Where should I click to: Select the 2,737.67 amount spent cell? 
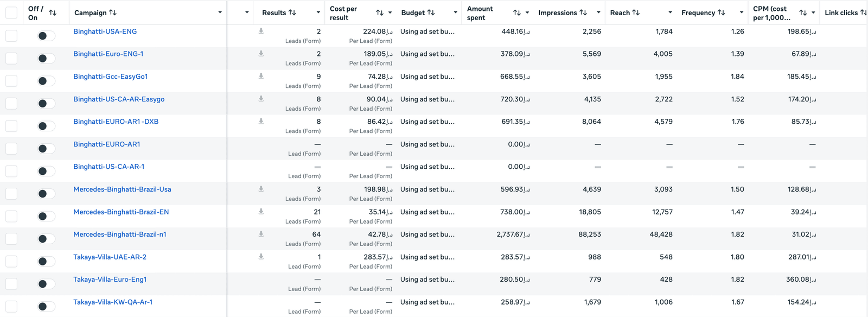pyautogui.click(x=513, y=234)
